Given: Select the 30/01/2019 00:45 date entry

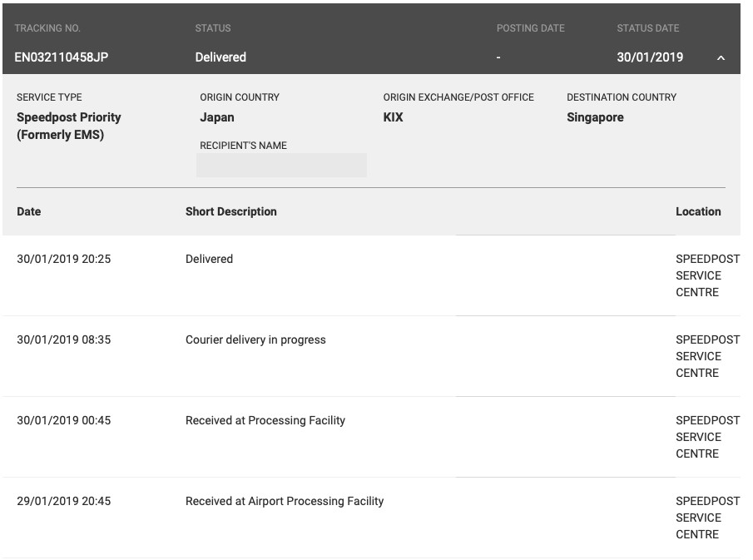Looking at the screenshot, I should coord(64,421).
